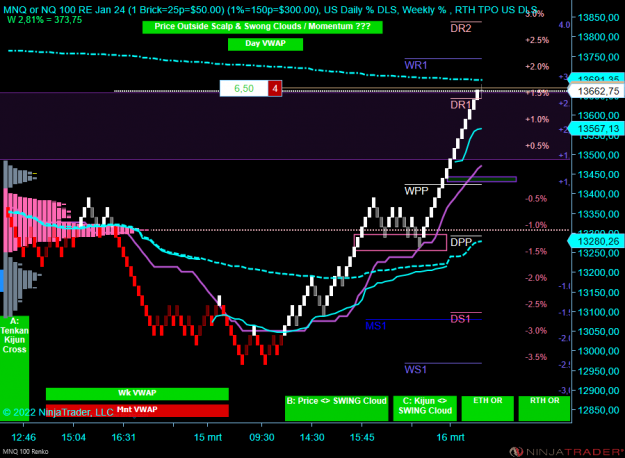Click the DS1 daily support label
Viewport: 625px width, 458px height.
click(x=460, y=319)
